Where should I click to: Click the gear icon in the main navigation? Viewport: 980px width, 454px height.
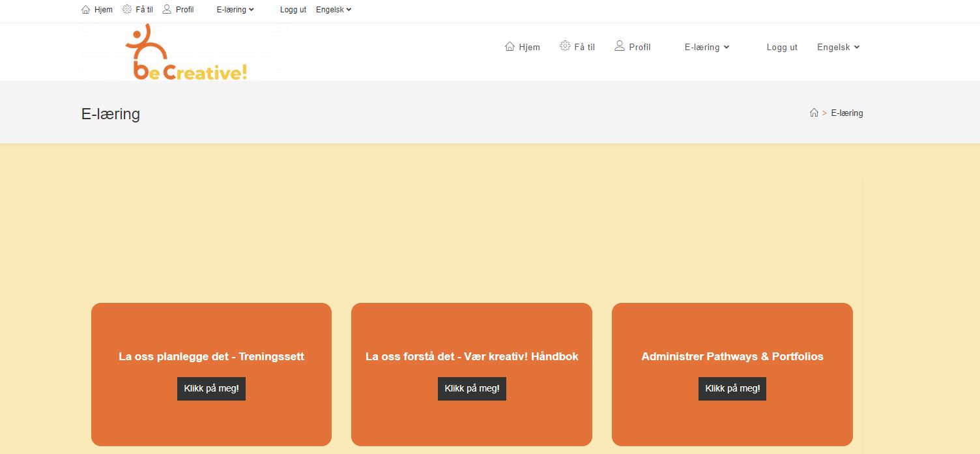[x=565, y=46]
